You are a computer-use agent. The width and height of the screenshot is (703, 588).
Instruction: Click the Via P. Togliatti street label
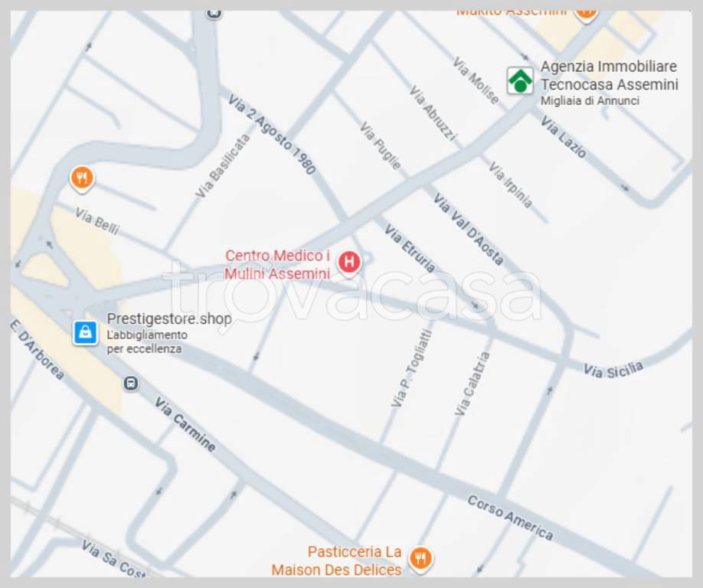coord(411,368)
